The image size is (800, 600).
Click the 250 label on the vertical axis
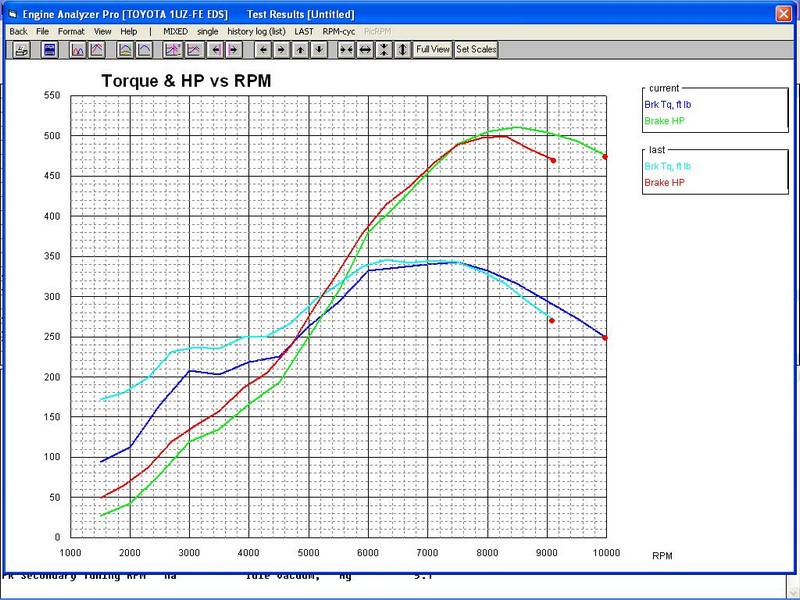click(52, 337)
